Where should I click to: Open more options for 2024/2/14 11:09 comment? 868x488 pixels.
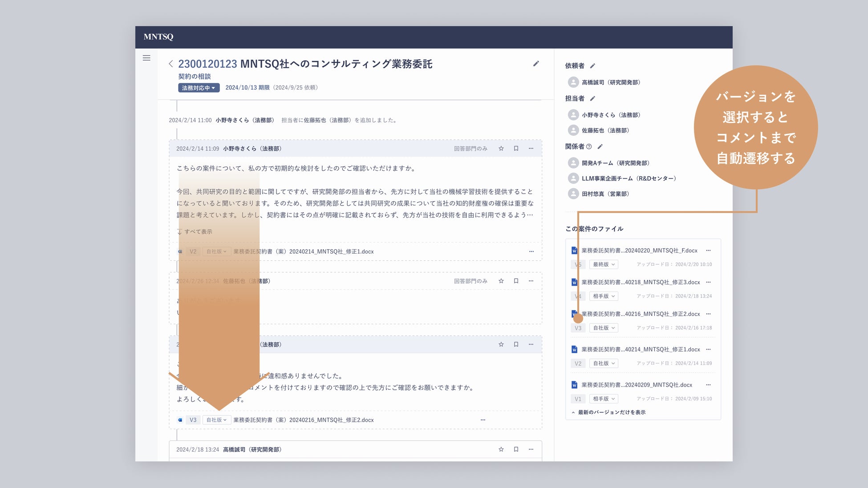click(x=531, y=149)
